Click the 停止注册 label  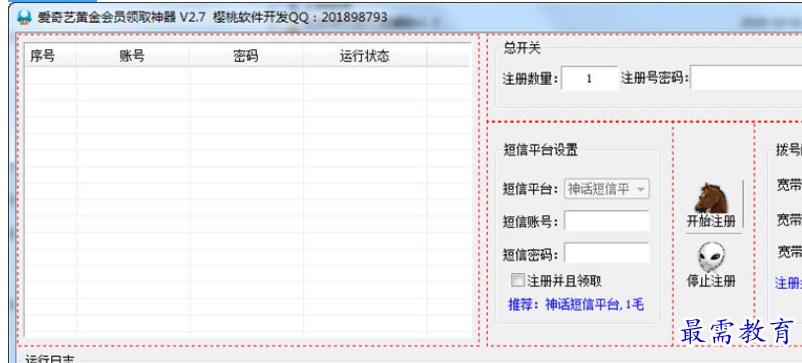711,281
